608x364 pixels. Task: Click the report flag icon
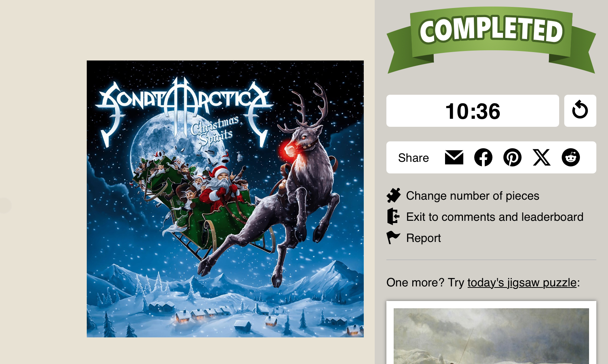pos(393,238)
